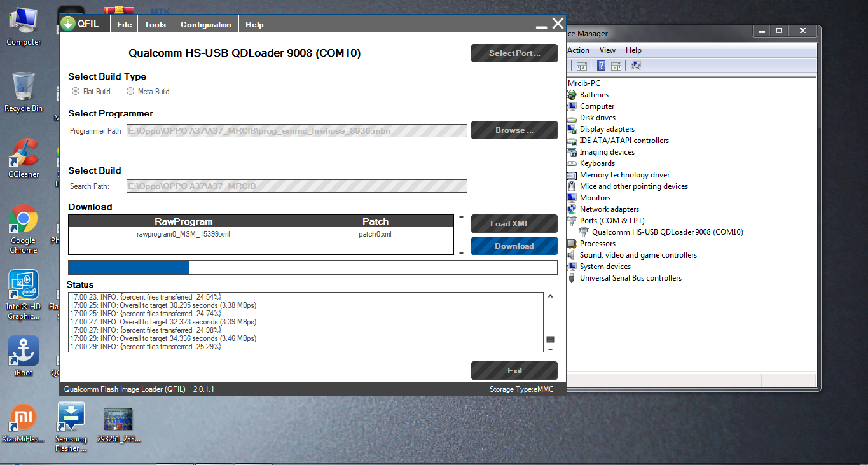Click Scan for hardware changes toolbar icon
The image size is (868, 465).
(x=635, y=66)
